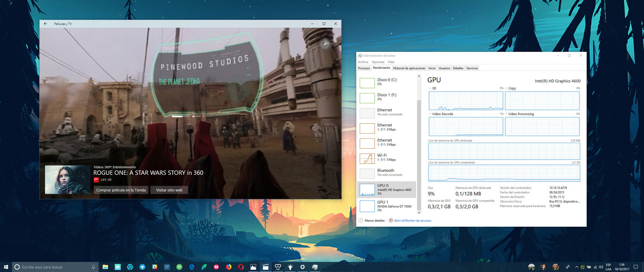Viewport: 644px width, 272px height.
Task: Open Telegram from the taskbar
Action: (x=142, y=267)
